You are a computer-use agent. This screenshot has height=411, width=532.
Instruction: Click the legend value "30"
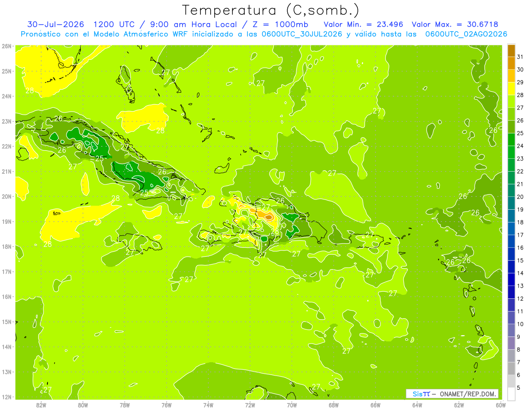tap(520, 70)
